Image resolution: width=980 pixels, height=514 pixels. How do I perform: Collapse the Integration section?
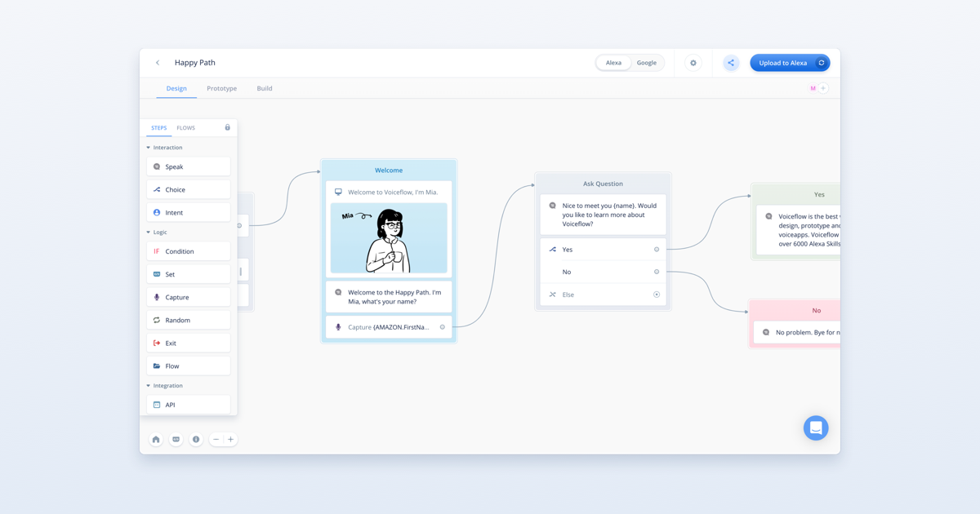coord(148,386)
